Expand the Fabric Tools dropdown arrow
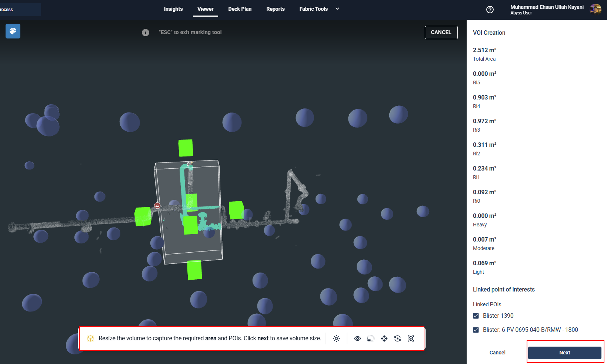Viewport: 607px width, 364px height. click(x=337, y=9)
